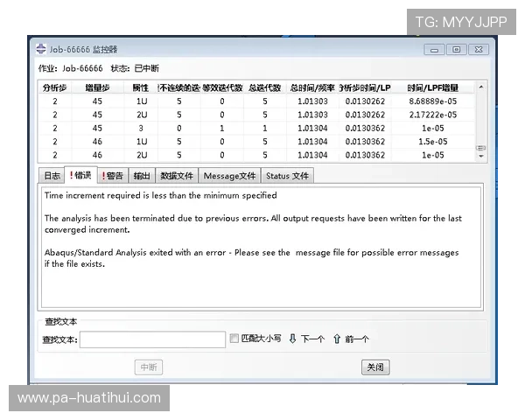Switch to the 日志 tab

52,176
